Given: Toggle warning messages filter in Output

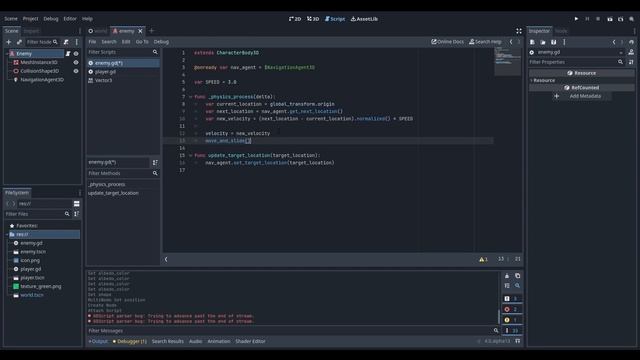Looking at the screenshot, I should click(x=512, y=320).
